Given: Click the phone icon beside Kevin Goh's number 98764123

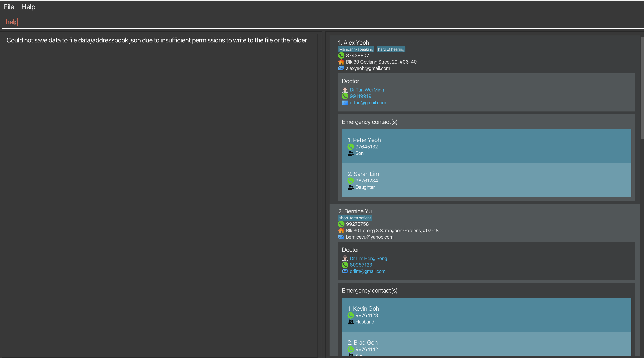Looking at the screenshot, I should click(351, 316).
